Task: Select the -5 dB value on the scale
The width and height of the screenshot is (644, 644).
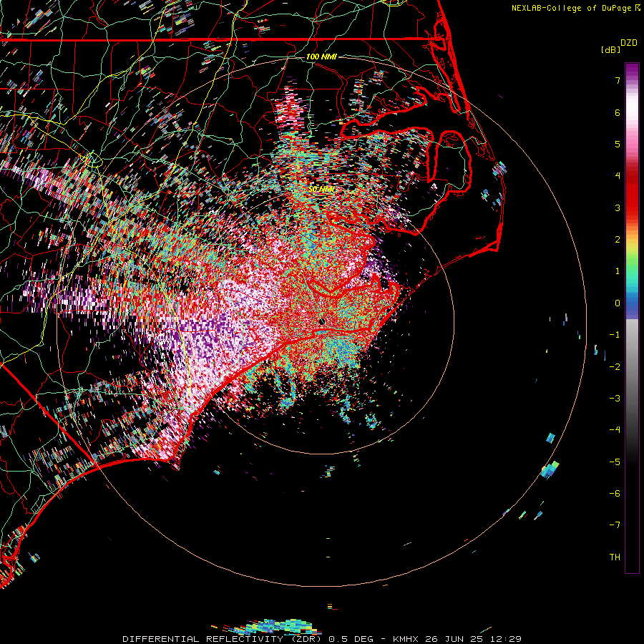Action: point(615,462)
